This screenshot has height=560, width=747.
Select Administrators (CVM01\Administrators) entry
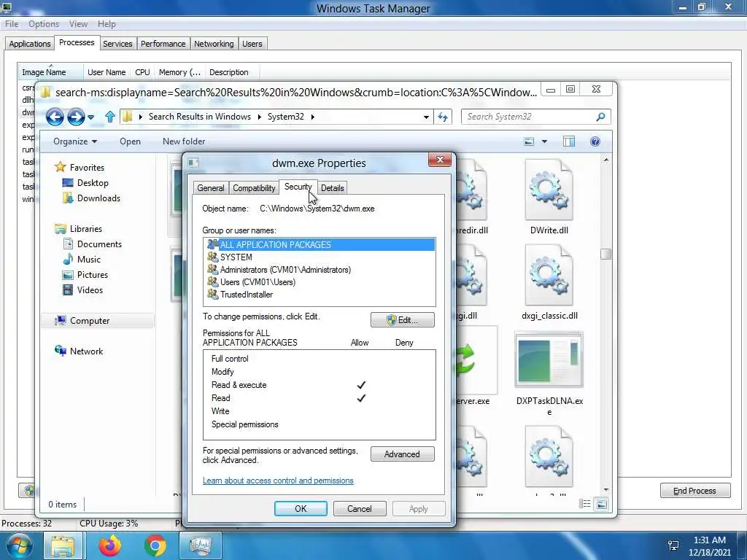(321, 270)
